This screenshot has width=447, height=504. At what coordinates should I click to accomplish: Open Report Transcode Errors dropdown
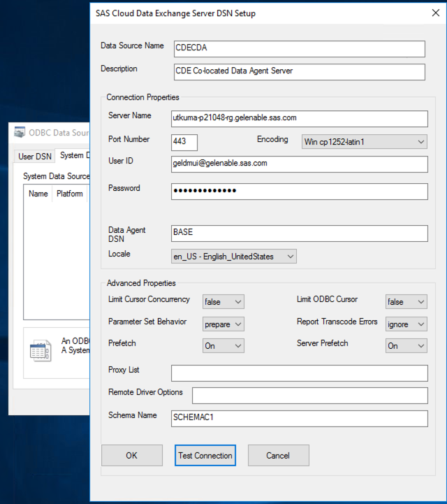(x=406, y=324)
